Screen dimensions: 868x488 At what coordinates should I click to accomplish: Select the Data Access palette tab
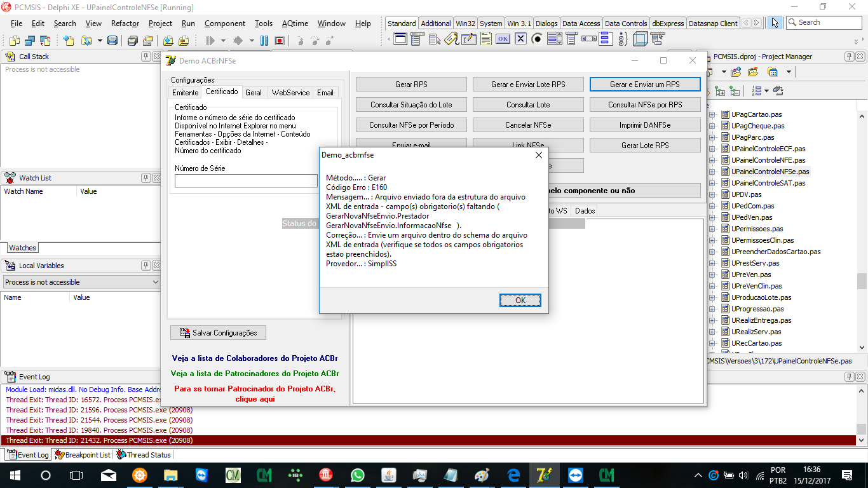(581, 24)
